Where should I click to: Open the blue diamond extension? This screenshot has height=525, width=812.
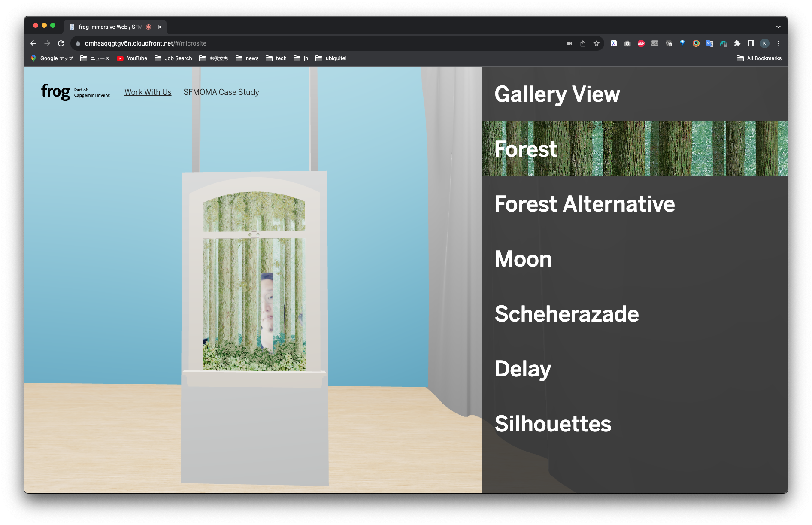tap(682, 43)
